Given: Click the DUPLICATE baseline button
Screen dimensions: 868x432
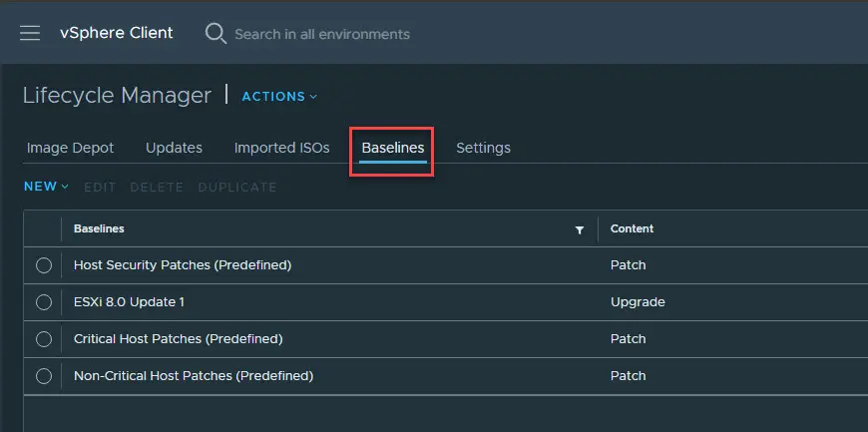Looking at the screenshot, I should coord(237,187).
